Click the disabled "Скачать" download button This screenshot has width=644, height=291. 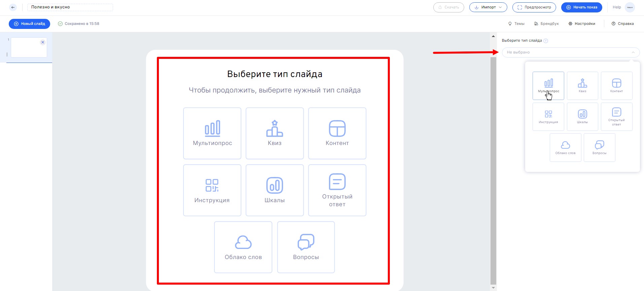(449, 7)
